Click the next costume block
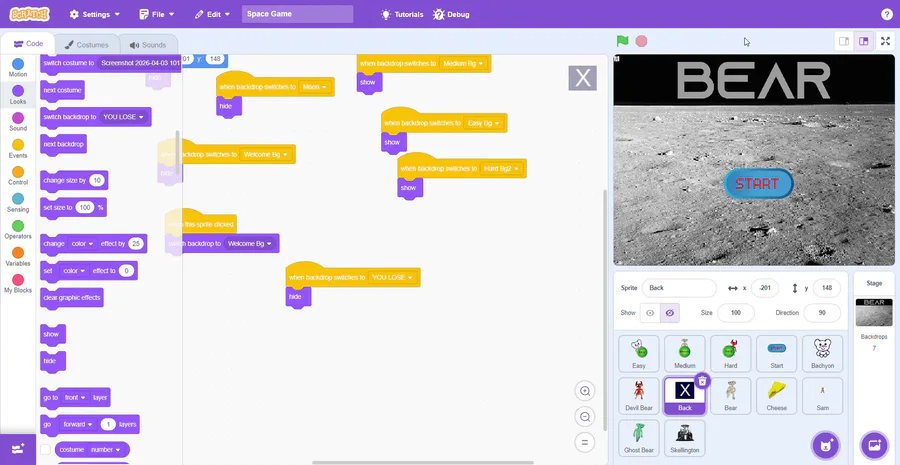 pyautogui.click(x=63, y=90)
